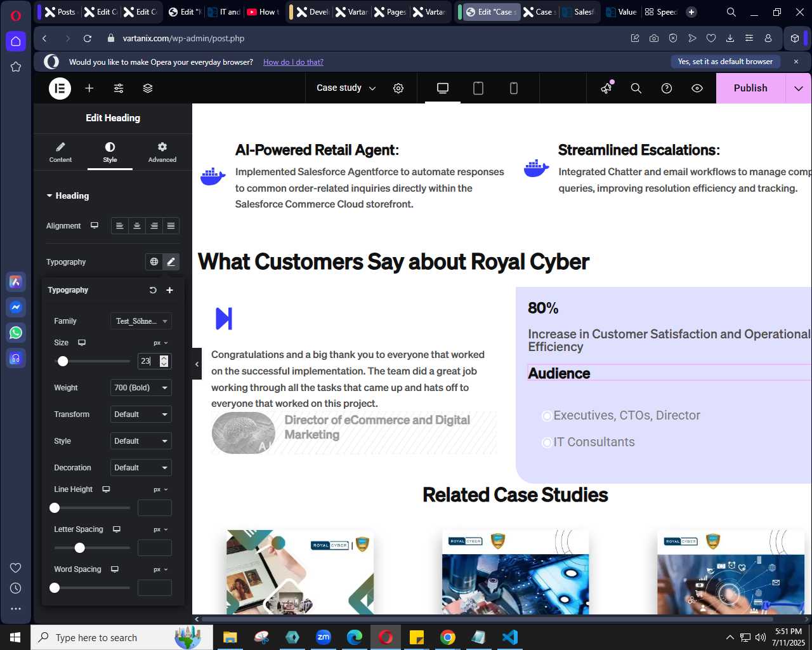Open the Elementor help icon
The height and width of the screenshot is (650, 812).
[667, 88]
